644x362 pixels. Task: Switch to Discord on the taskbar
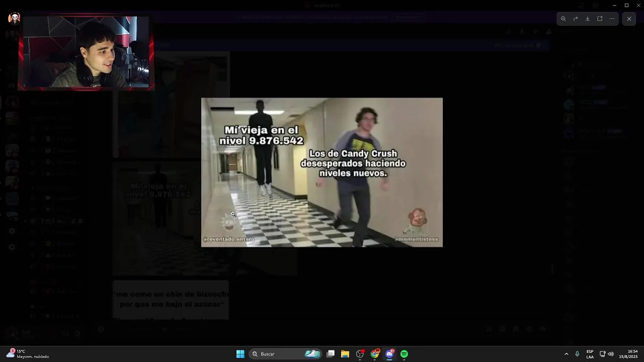point(389,354)
